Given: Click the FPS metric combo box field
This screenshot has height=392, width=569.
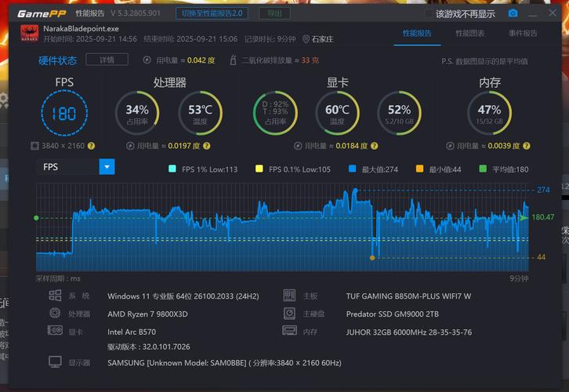Looking at the screenshot, I should [x=75, y=167].
